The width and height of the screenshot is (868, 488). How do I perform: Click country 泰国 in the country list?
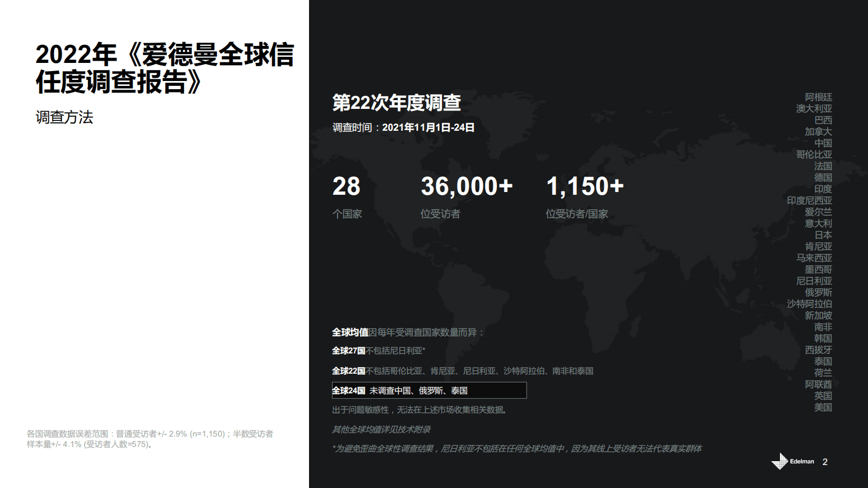tap(823, 362)
